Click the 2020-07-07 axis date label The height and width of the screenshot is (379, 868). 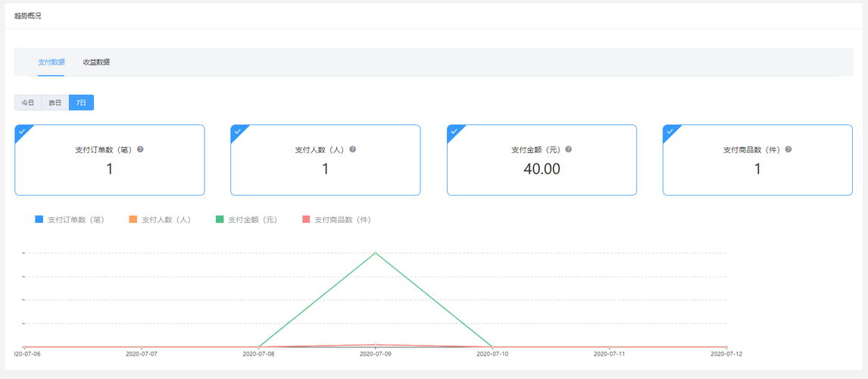(x=142, y=352)
